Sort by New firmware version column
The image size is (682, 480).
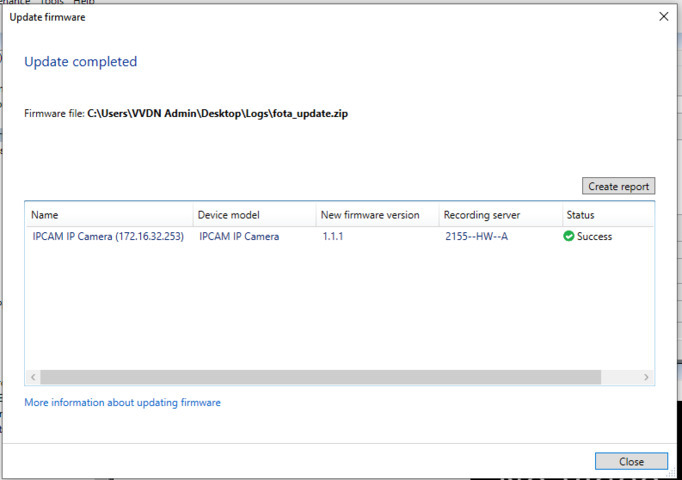pyautogui.click(x=375, y=215)
